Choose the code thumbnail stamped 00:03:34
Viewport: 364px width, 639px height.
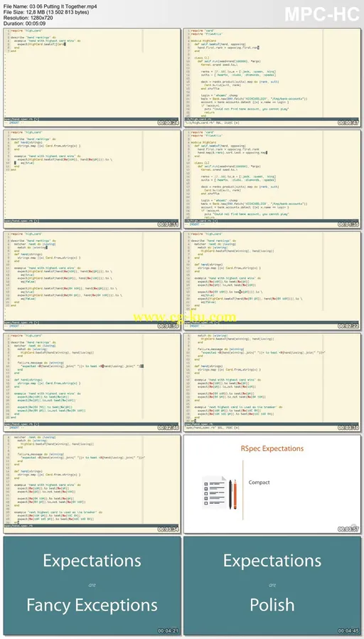[92, 484]
